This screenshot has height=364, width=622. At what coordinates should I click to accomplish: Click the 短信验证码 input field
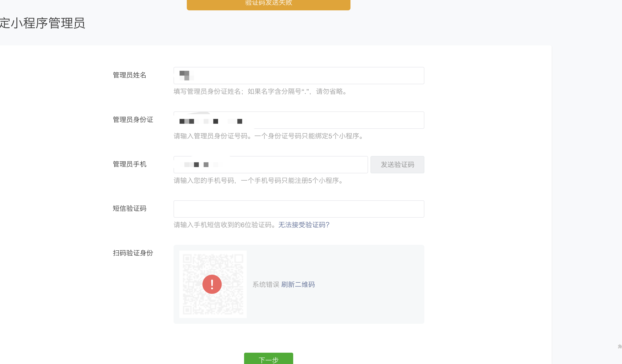point(299,209)
